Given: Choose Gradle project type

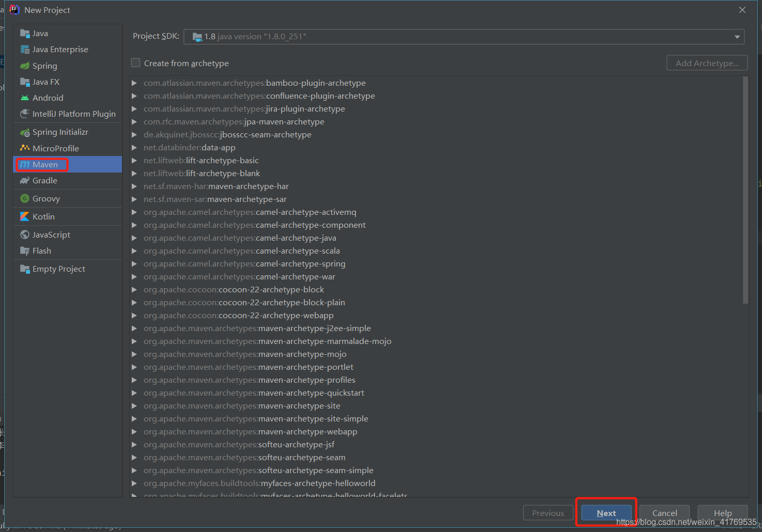Looking at the screenshot, I should (x=68, y=180).
